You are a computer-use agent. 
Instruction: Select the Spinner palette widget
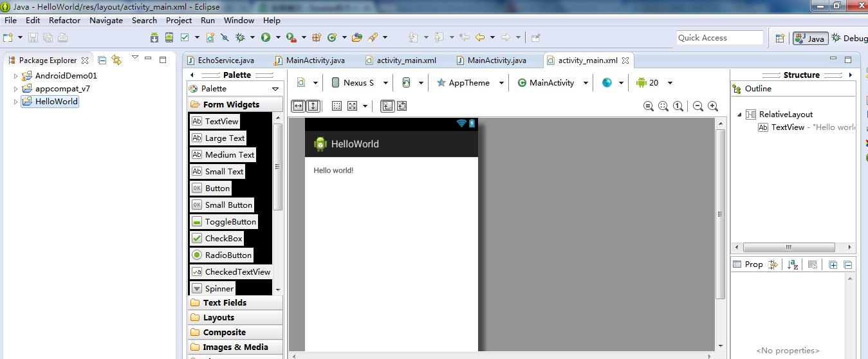point(213,288)
